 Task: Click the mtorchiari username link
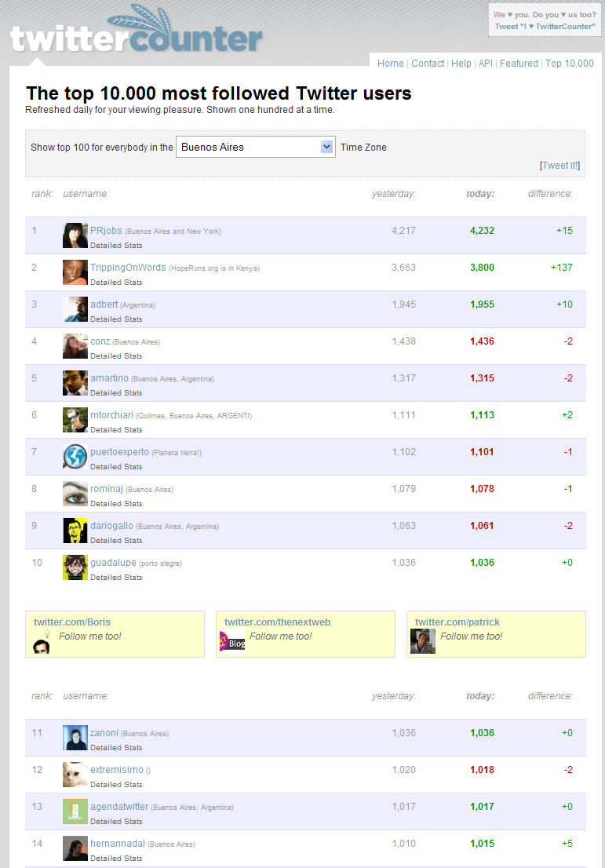(x=111, y=414)
